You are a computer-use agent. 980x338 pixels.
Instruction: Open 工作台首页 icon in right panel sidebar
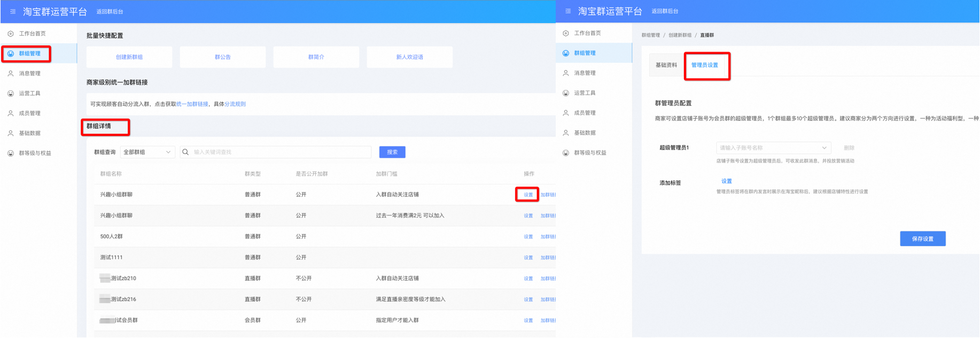pos(566,33)
